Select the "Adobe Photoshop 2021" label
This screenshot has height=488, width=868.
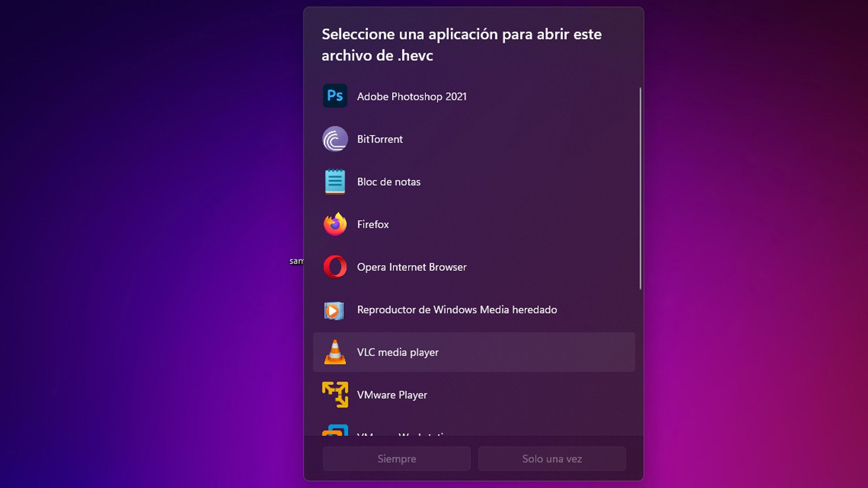(412, 97)
